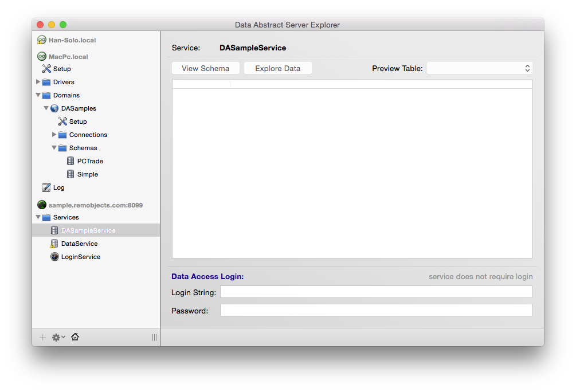Viewport: 576px width, 392px height.
Task: Click the preview table header row
Action: pos(352,84)
